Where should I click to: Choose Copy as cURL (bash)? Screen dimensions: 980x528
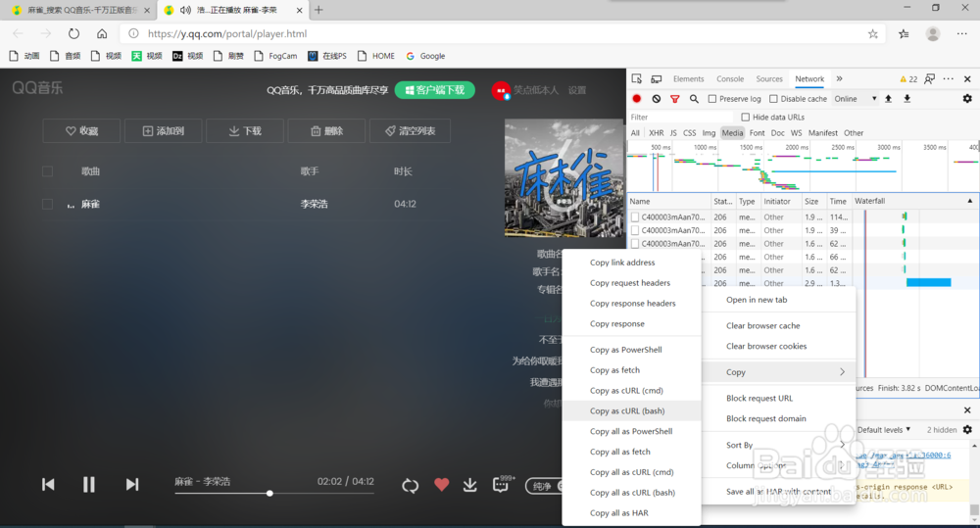pos(631,411)
